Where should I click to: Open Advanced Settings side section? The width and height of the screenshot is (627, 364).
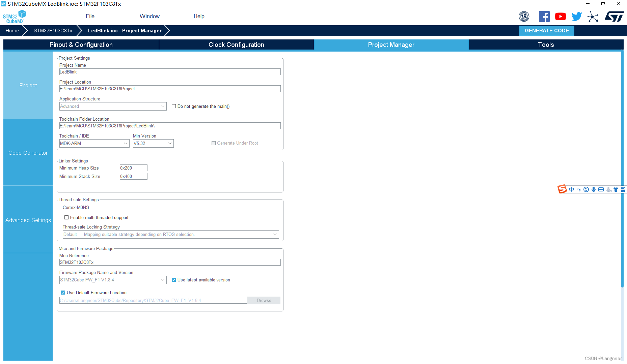coord(28,220)
